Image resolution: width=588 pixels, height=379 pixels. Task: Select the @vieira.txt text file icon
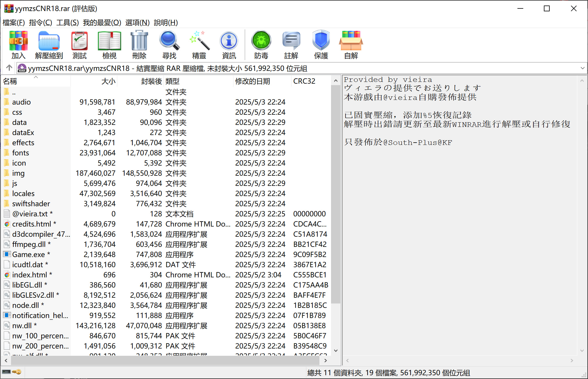pyautogui.click(x=7, y=214)
